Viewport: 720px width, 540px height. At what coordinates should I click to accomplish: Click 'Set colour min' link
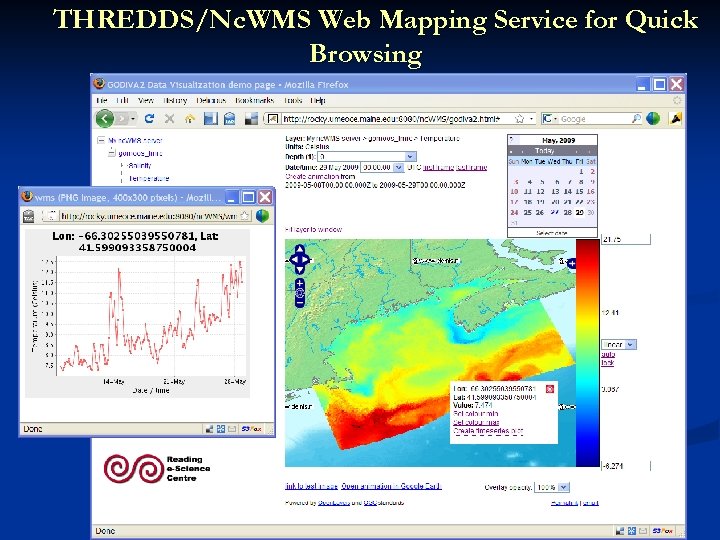point(475,414)
